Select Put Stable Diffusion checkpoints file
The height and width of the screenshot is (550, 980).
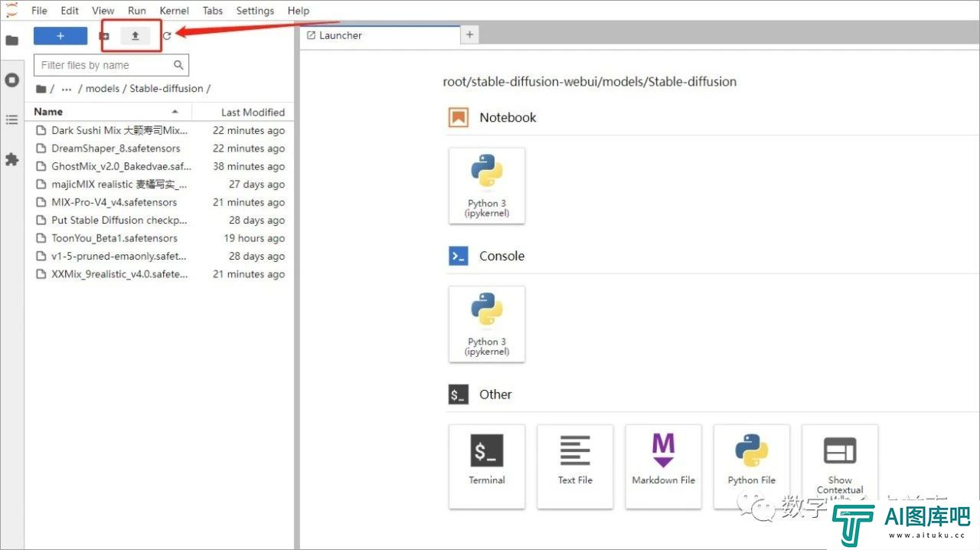point(160,220)
